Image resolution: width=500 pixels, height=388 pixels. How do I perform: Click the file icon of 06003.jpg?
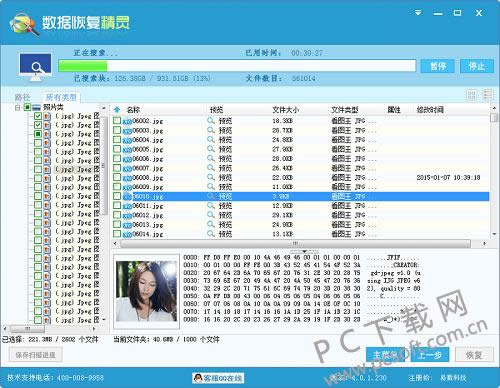(x=127, y=131)
